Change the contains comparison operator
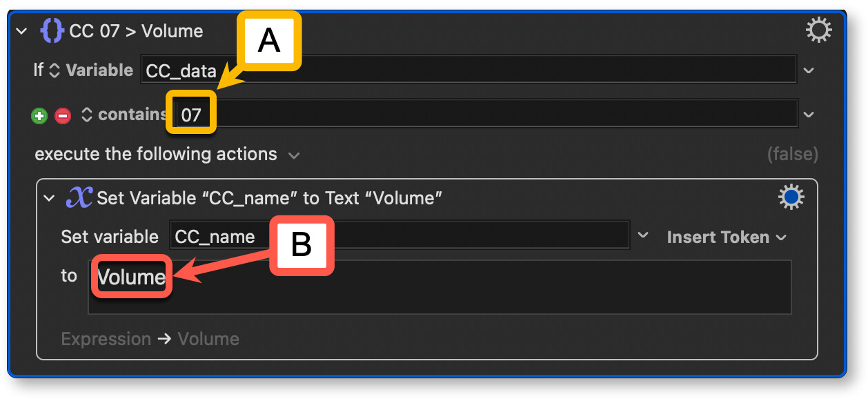 pyautogui.click(x=124, y=115)
